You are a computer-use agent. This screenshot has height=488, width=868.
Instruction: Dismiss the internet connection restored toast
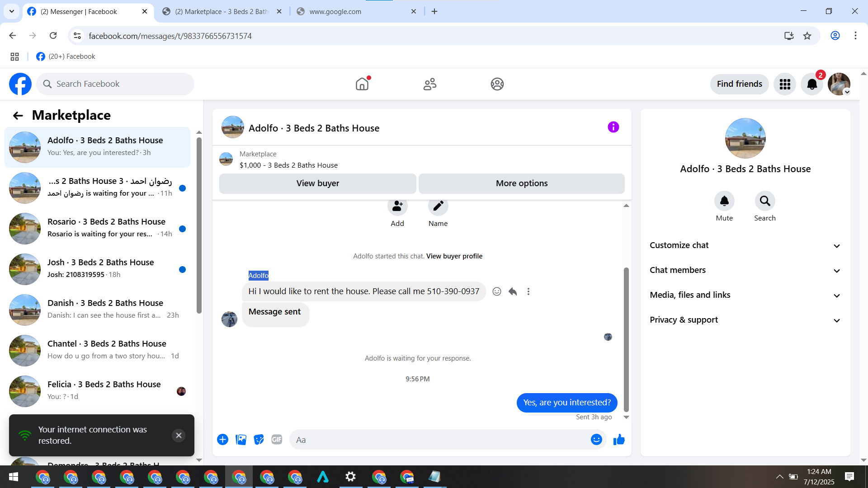pyautogui.click(x=179, y=436)
